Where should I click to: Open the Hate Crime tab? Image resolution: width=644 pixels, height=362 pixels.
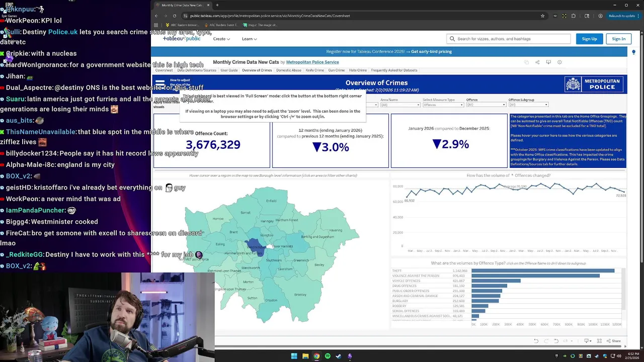[358, 70]
